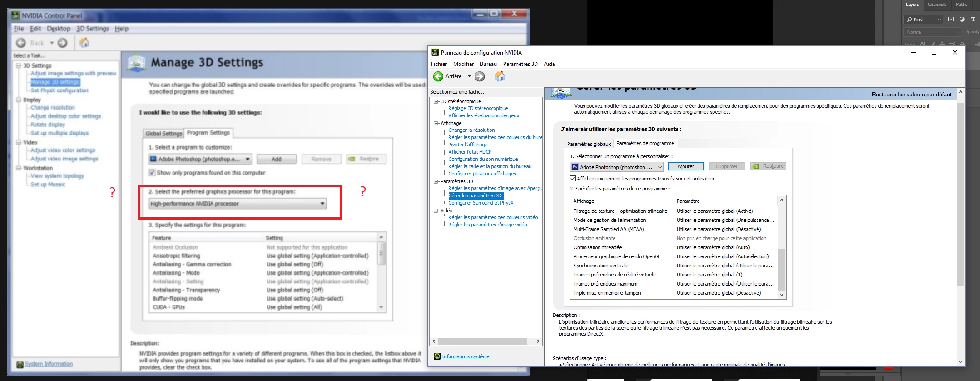Viewport: 980px width, 381px height.
Task: Switch to the Paramètres globaux tab
Action: [x=589, y=144]
